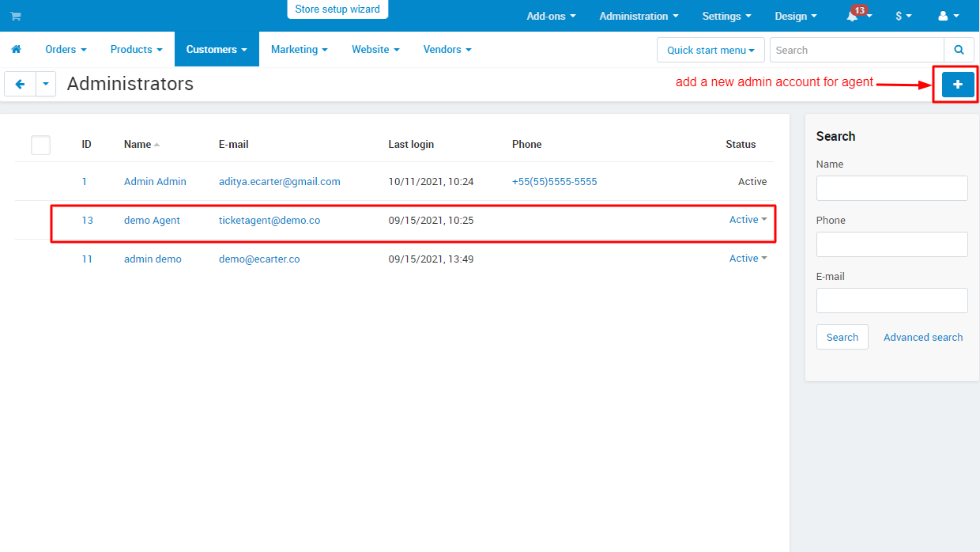Open the currency dollar sign menu
This screenshot has height=552, width=980.
903,16
